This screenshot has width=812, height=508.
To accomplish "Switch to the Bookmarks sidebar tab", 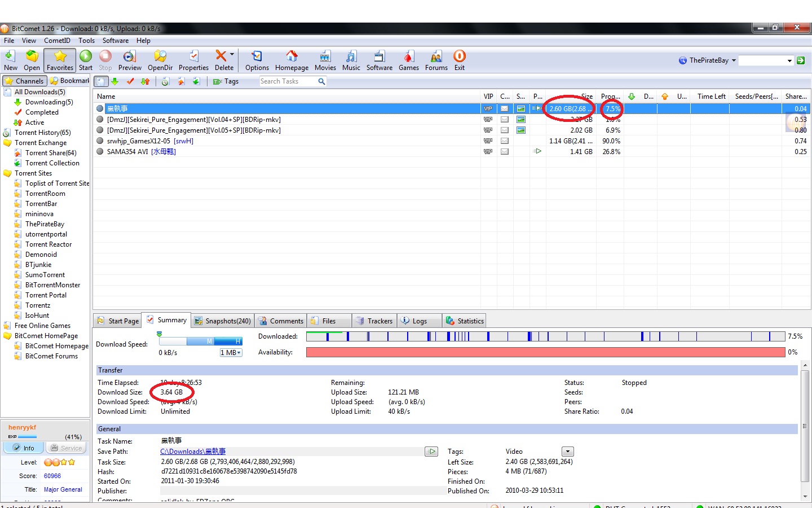I will [x=69, y=81].
